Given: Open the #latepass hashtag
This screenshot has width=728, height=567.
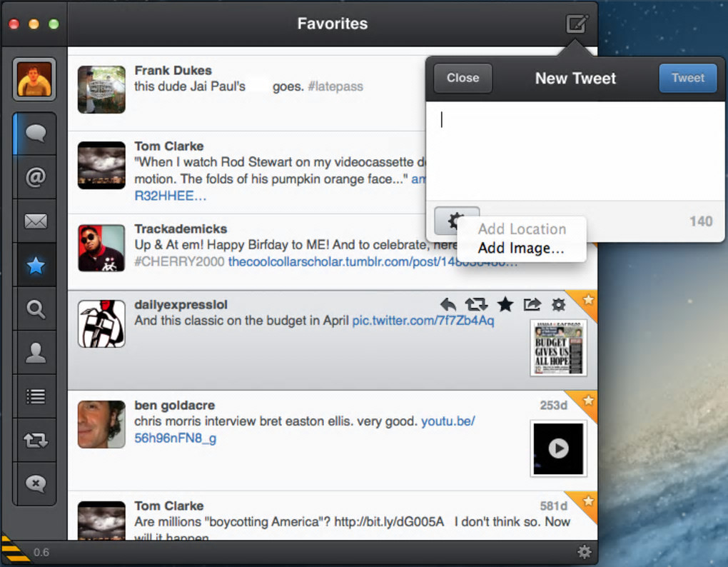Looking at the screenshot, I should tap(335, 87).
